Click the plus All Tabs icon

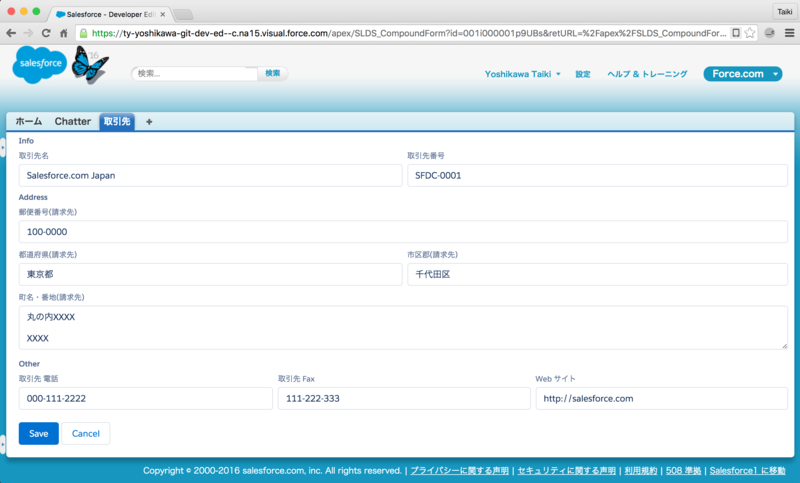click(x=149, y=121)
